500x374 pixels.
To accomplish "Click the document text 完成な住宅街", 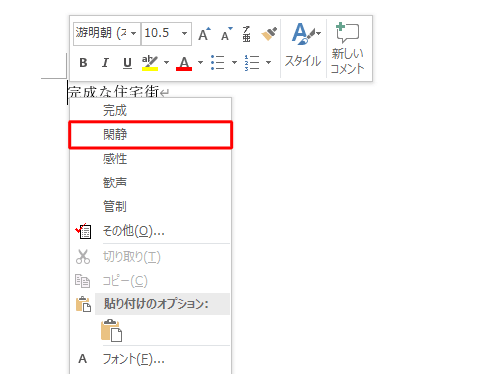I will (x=114, y=92).
